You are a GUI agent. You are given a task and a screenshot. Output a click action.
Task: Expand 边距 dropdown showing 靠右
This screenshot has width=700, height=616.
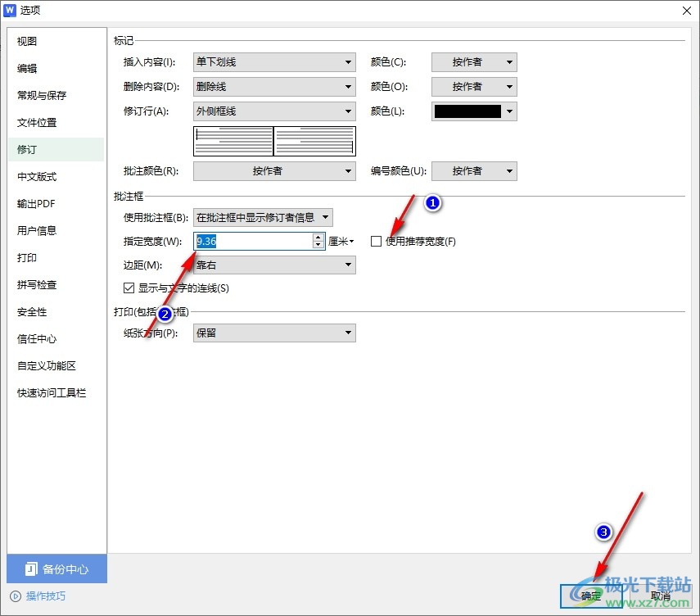(x=274, y=265)
